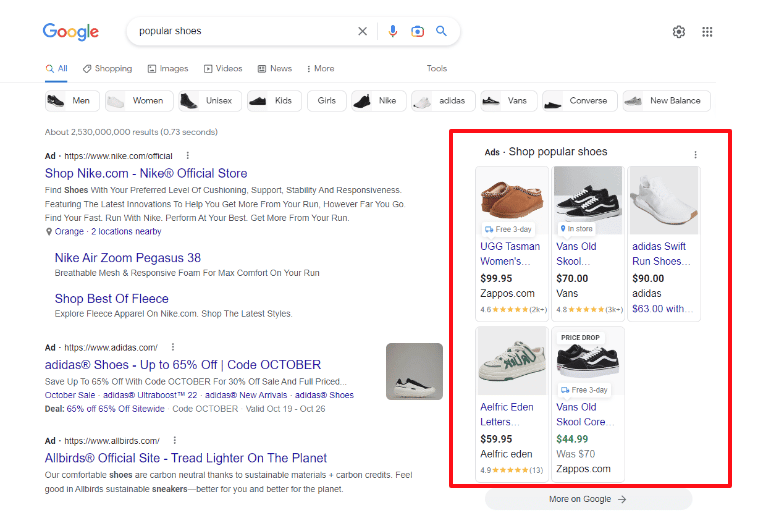Filter results by Girls chip
Viewport: 758px width, 520px height.
[327, 101]
